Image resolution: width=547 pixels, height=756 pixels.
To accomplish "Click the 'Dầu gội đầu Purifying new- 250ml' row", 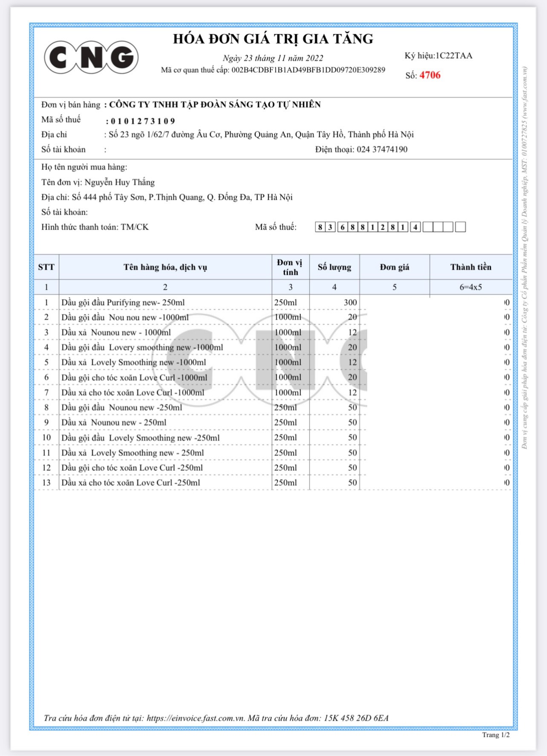I will (x=273, y=303).
